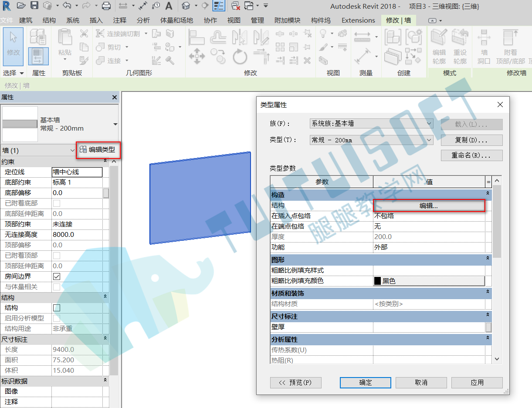Click the Delete X icon in 修改 panel
This screenshot has width=532, height=408.
coord(307,61)
